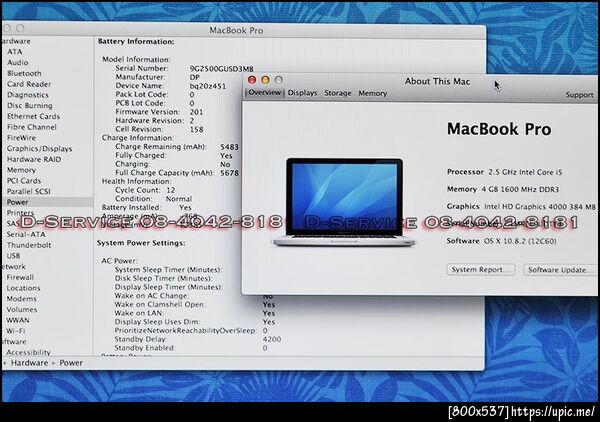
Task: Select Fibre Channel in the sidebar
Action: coord(32,127)
